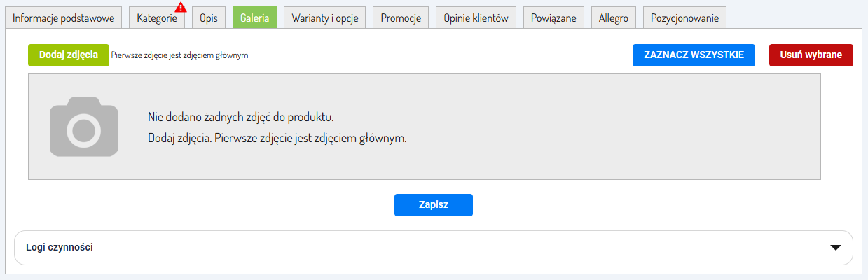Image resolution: width=868 pixels, height=280 pixels.
Task: Click the red Usuń wybrane button
Action: pyautogui.click(x=811, y=55)
